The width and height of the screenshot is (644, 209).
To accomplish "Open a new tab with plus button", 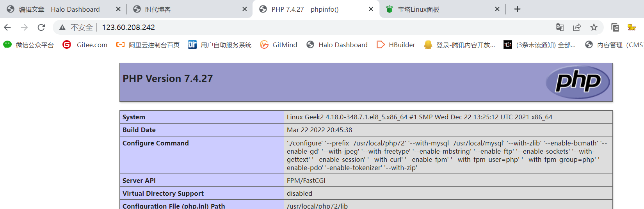I will click(x=517, y=9).
